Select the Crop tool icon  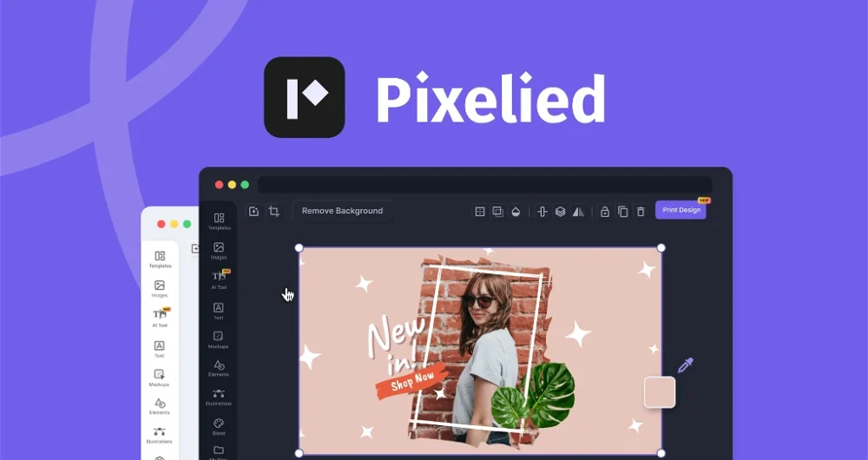[273, 211]
